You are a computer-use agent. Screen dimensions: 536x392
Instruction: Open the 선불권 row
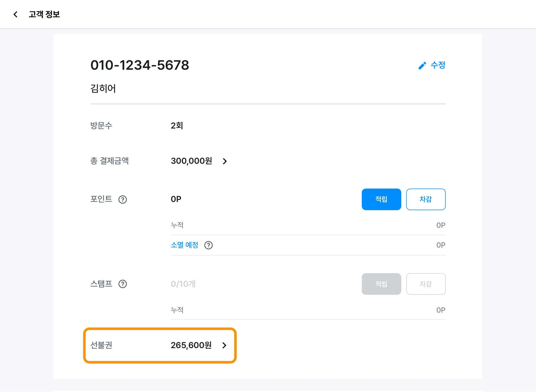pyautogui.click(x=160, y=345)
